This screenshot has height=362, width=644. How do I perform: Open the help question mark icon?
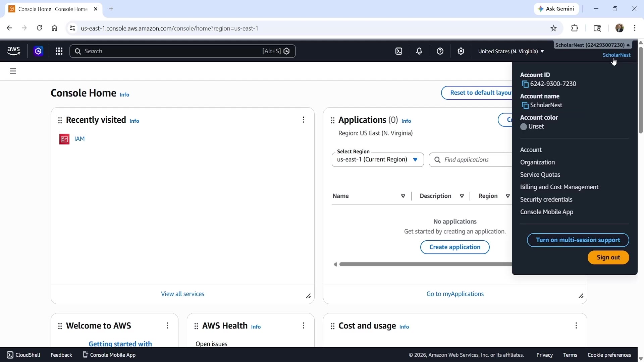(x=440, y=51)
